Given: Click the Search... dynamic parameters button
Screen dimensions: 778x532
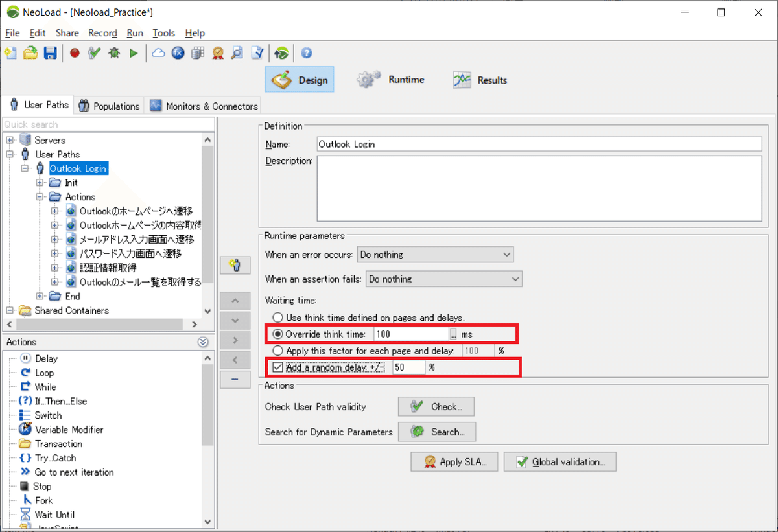Looking at the screenshot, I should pos(436,432).
